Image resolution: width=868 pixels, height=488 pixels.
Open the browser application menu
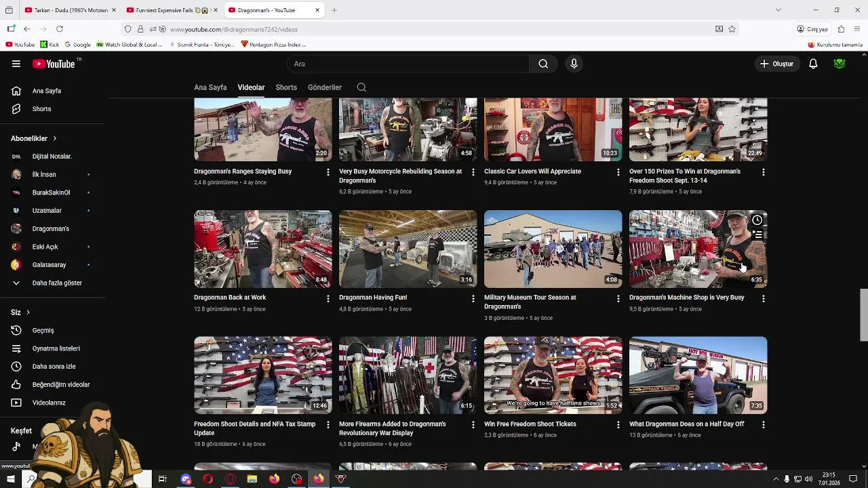(857, 29)
